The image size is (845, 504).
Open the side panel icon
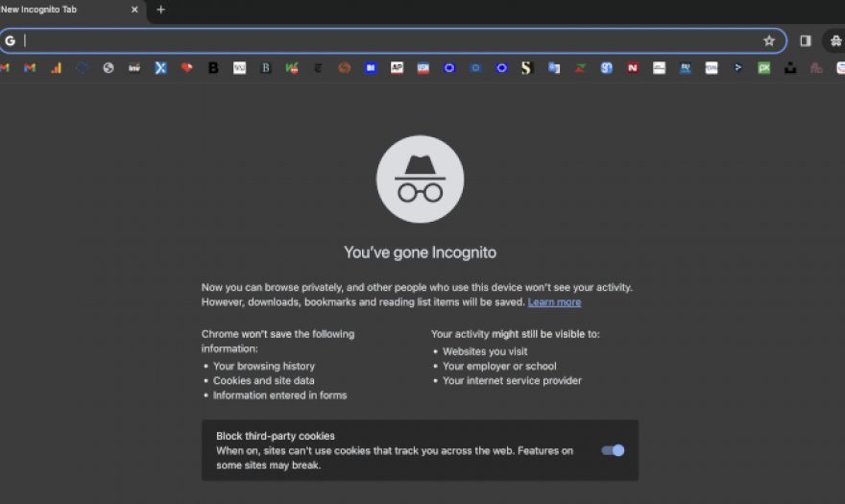pyautogui.click(x=806, y=41)
